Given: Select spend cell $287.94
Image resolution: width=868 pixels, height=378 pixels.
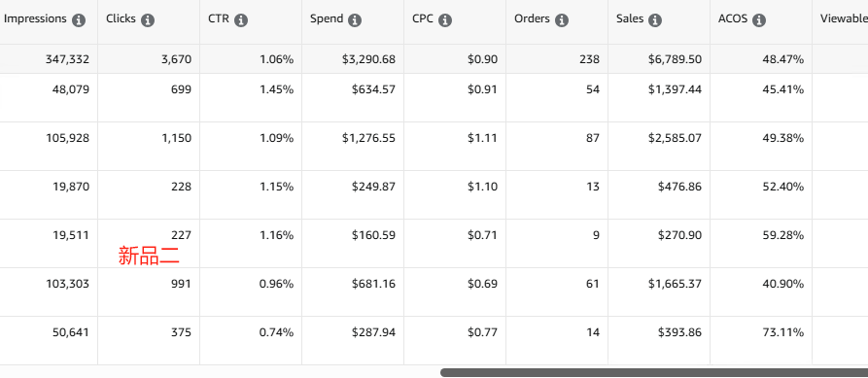Looking at the screenshot, I should pyautogui.click(x=373, y=332).
